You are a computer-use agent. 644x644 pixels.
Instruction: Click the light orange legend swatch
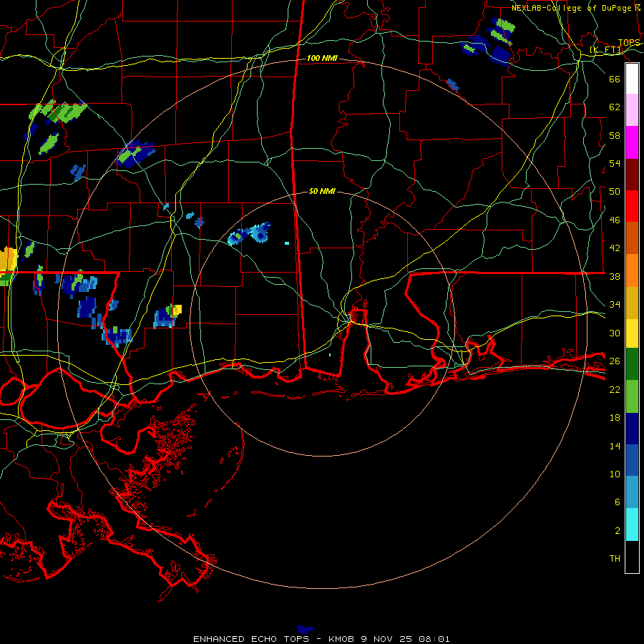[632, 270]
